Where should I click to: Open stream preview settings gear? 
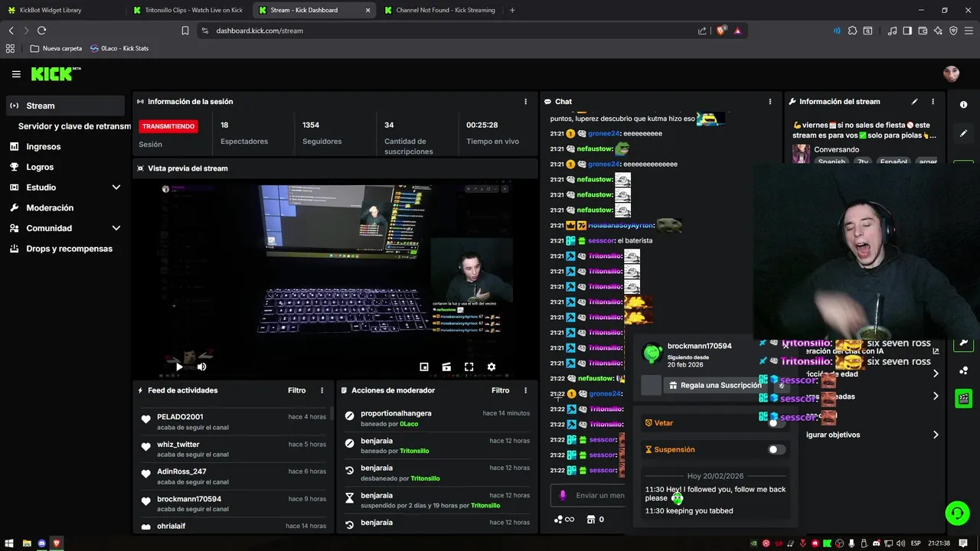pos(492,367)
